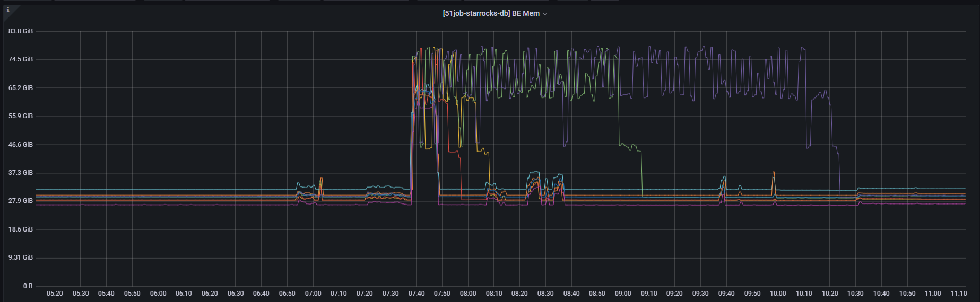Open the BE Mem panel title menu

tap(491, 13)
